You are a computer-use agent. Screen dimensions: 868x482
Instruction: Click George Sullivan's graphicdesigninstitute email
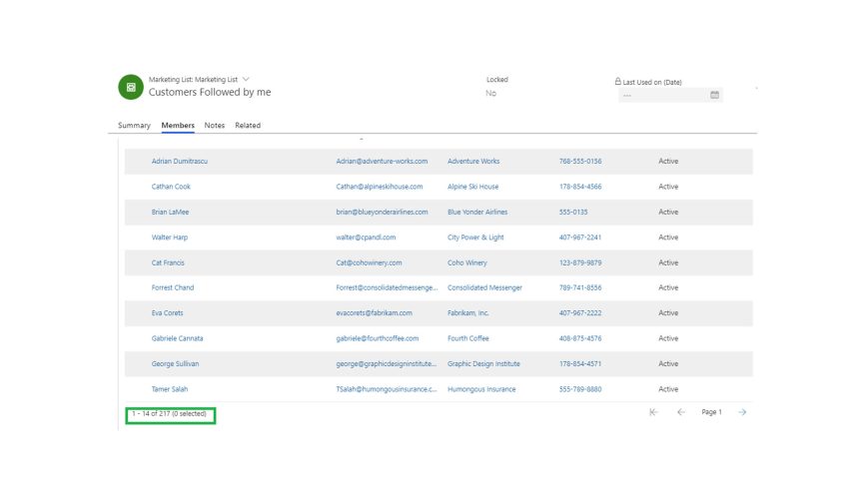386,364
